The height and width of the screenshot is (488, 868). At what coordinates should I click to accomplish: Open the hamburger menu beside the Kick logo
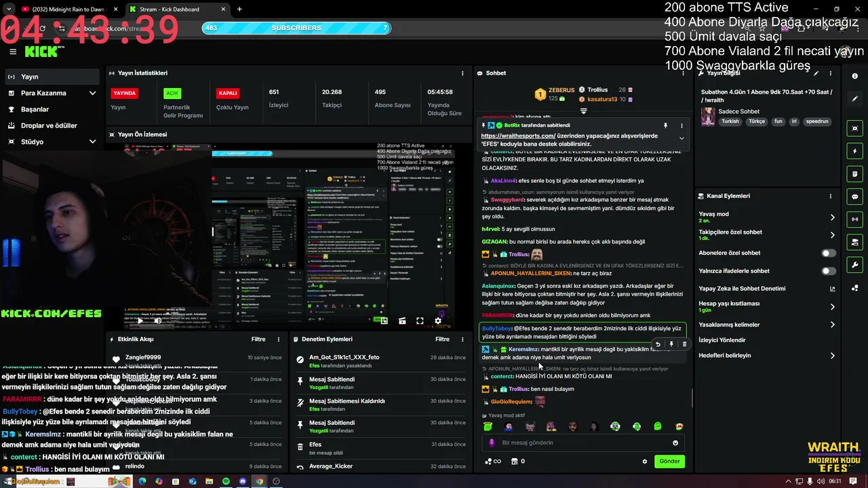coord(13,52)
